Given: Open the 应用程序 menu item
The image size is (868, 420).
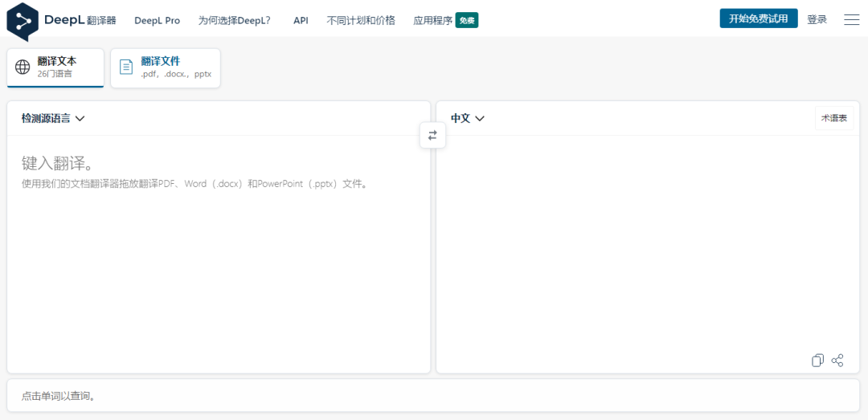Looking at the screenshot, I should (x=433, y=20).
